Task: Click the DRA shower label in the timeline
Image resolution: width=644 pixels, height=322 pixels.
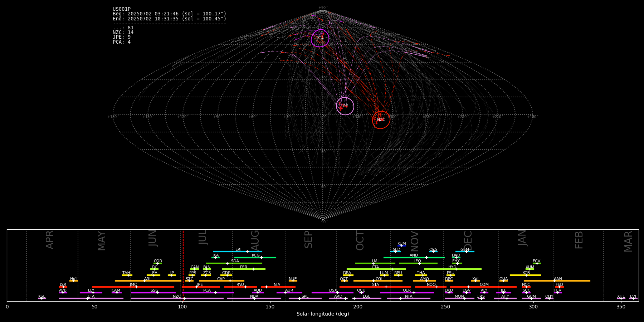Action: 347,273
